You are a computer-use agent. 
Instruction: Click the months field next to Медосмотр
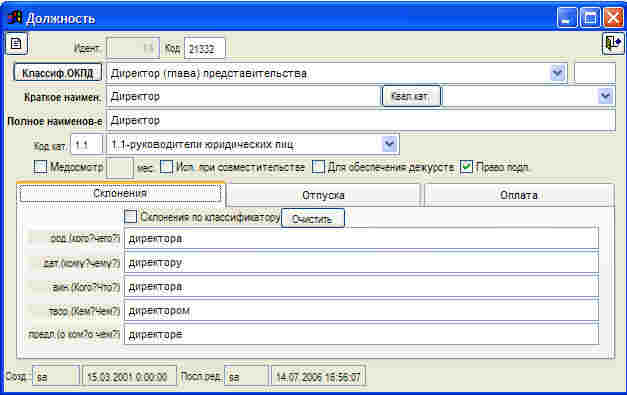pyautogui.click(x=120, y=168)
